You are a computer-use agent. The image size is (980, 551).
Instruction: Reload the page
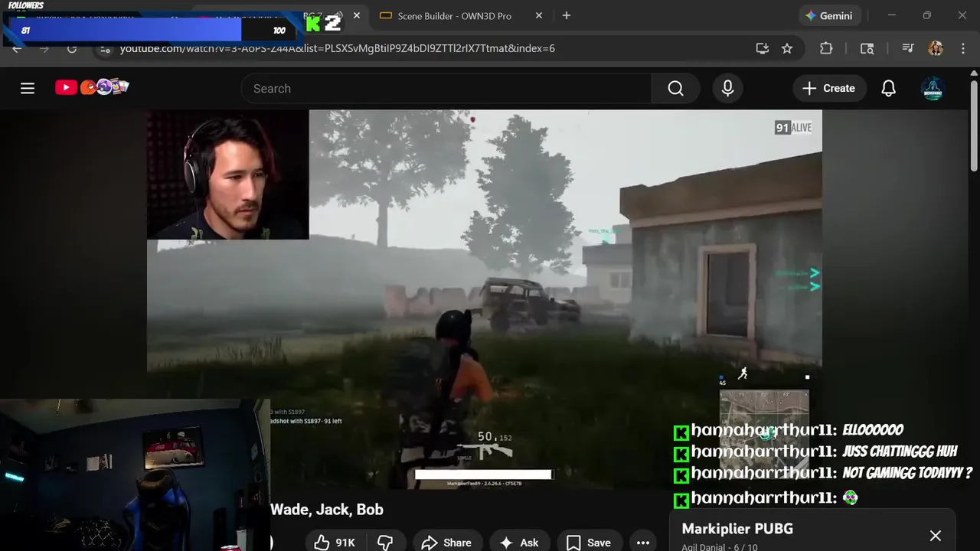[x=72, y=48]
